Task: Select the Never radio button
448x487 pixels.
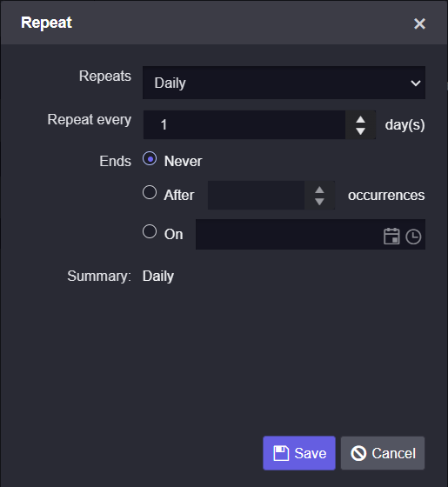Action: [150, 158]
